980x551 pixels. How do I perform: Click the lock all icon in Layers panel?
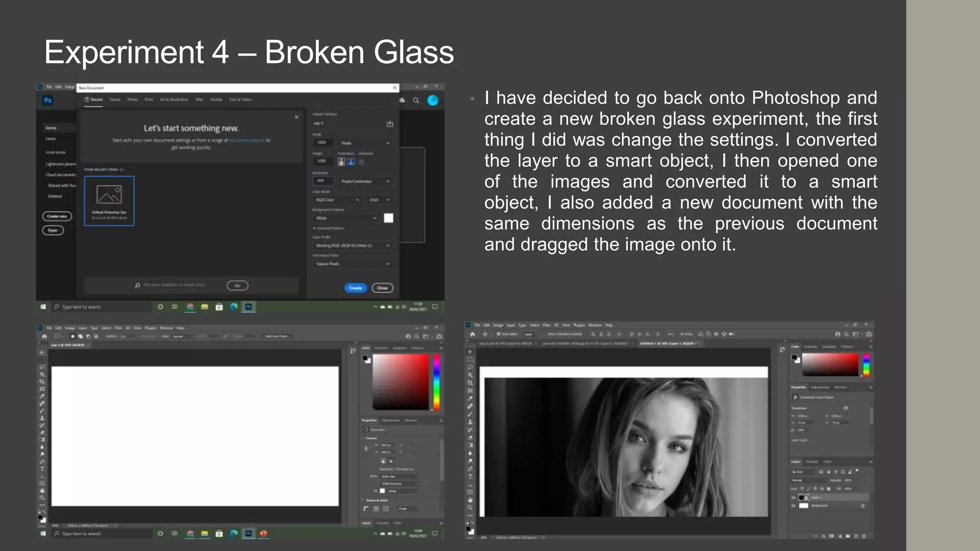click(829, 489)
